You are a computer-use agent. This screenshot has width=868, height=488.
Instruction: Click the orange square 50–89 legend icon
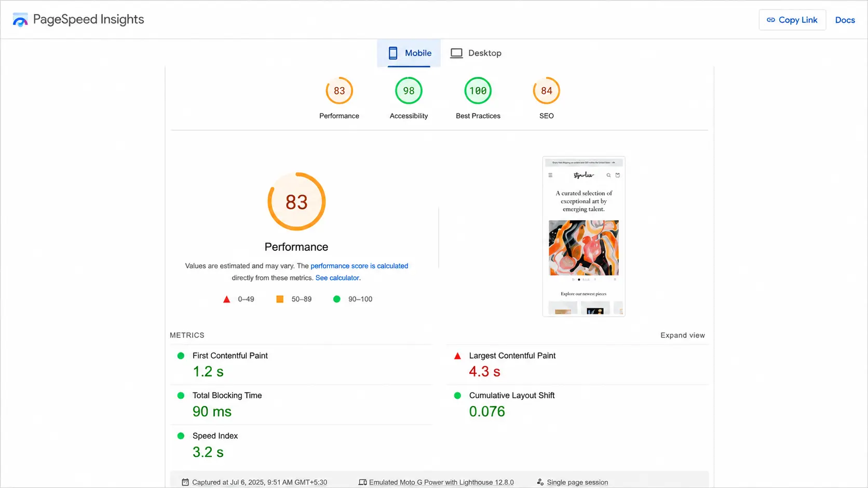(x=280, y=299)
